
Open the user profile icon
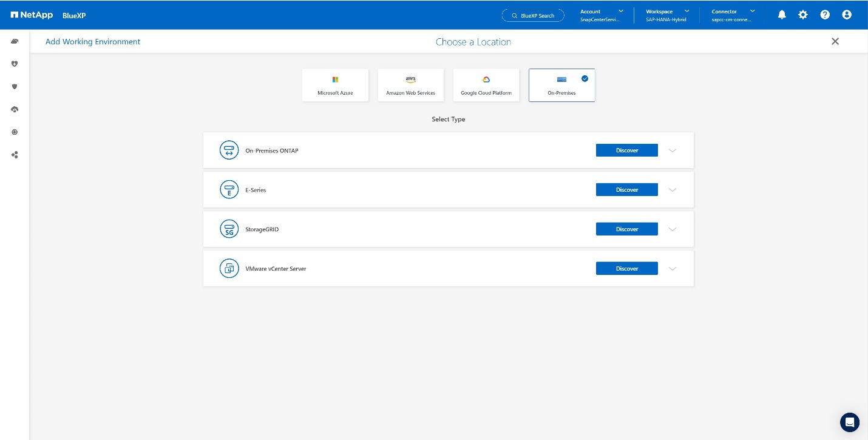click(x=847, y=15)
